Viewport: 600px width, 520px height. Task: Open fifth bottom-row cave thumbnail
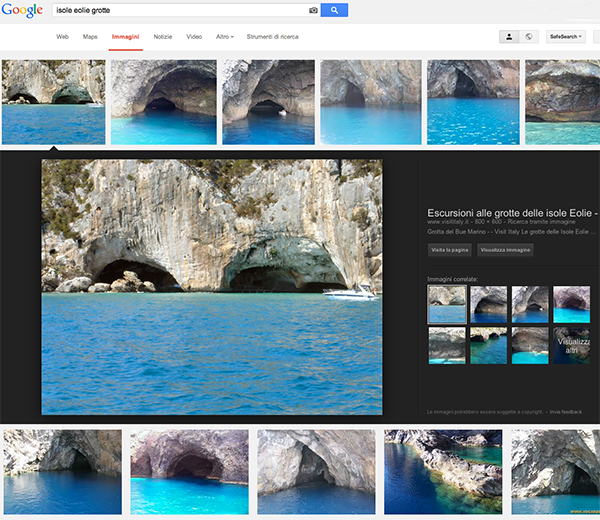click(x=556, y=472)
